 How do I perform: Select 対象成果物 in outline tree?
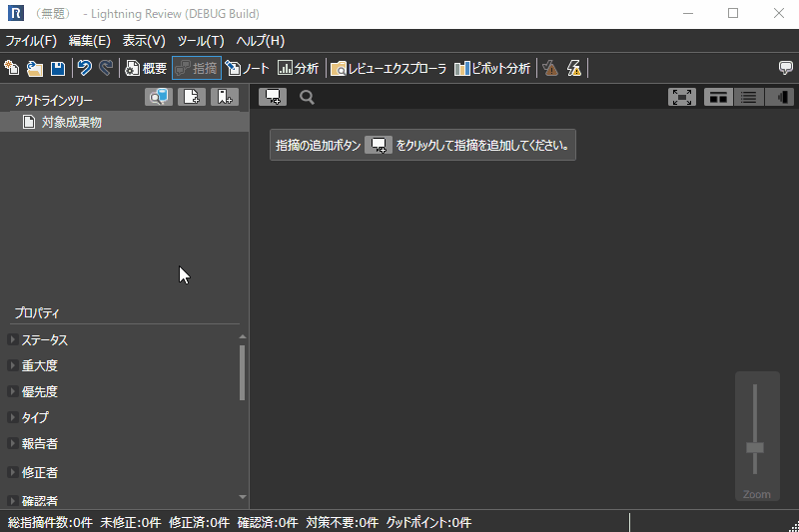coord(124,122)
